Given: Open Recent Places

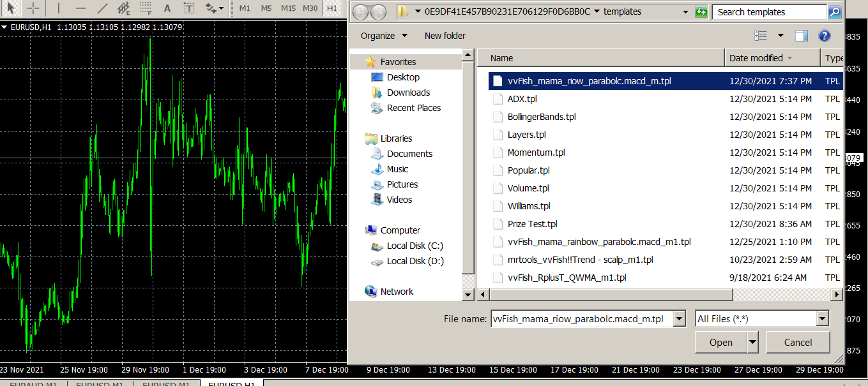Looking at the screenshot, I should 414,108.
